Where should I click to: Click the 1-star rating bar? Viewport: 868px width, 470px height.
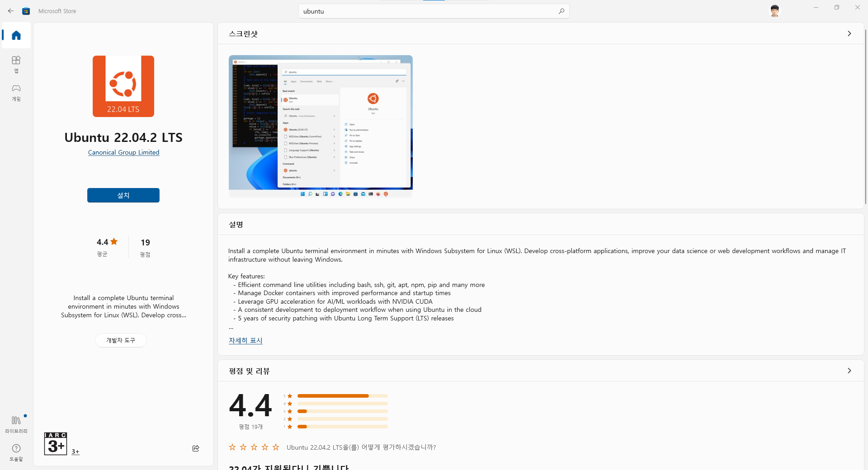coord(343,427)
